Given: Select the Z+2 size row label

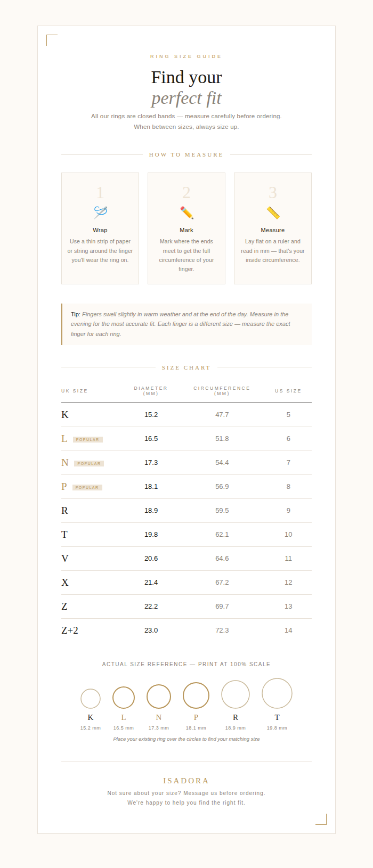Looking at the screenshot, I should 70,630.
